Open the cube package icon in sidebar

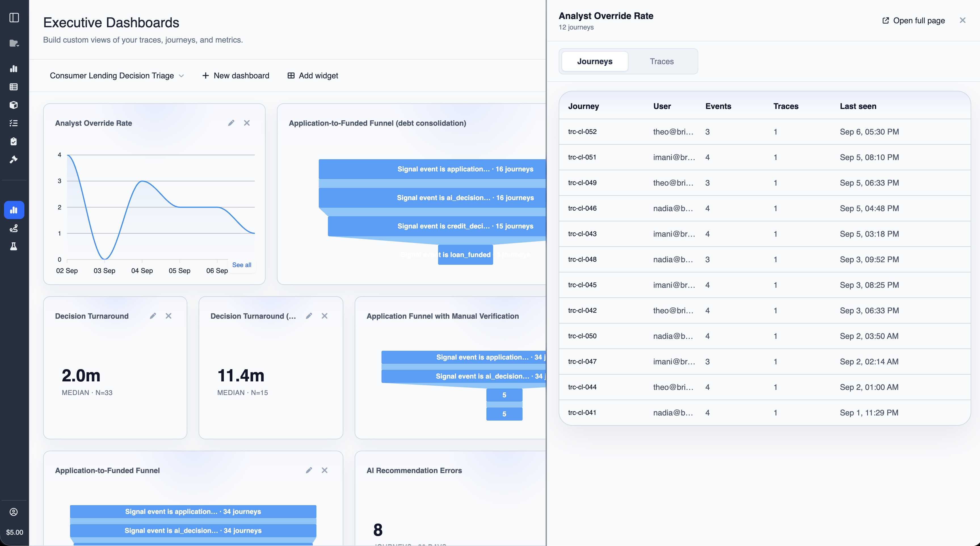[14, 105]
